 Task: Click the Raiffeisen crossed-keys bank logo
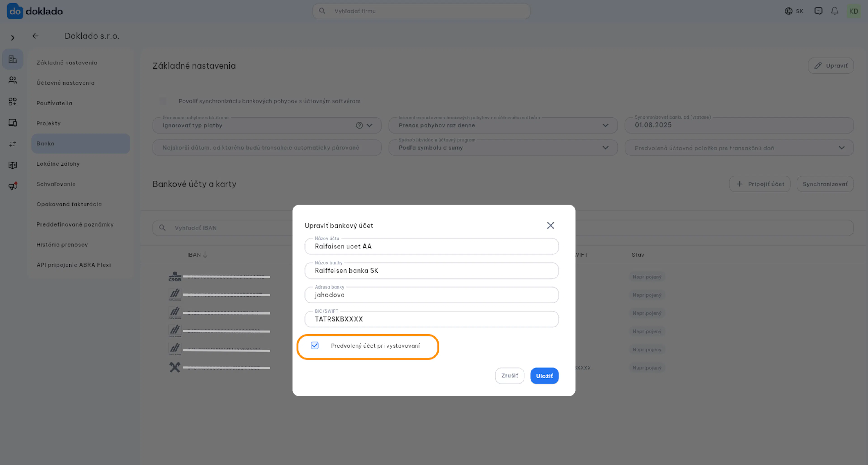pyautogui.click(x=175, y=367)
